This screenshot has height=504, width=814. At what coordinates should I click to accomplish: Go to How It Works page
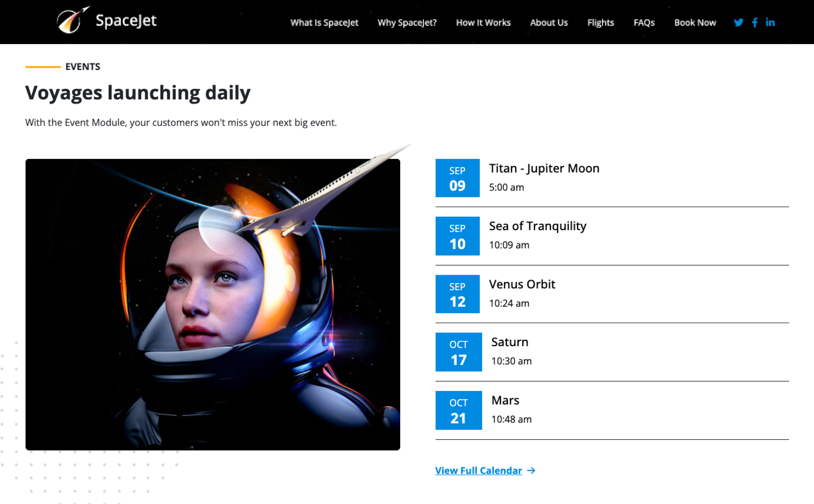483,23
